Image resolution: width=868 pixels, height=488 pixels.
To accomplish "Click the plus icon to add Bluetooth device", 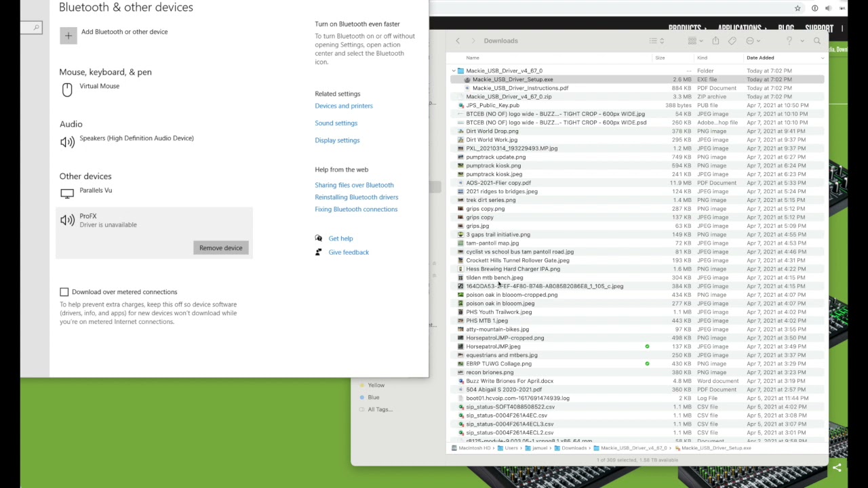I will click(x=68, y=35).
